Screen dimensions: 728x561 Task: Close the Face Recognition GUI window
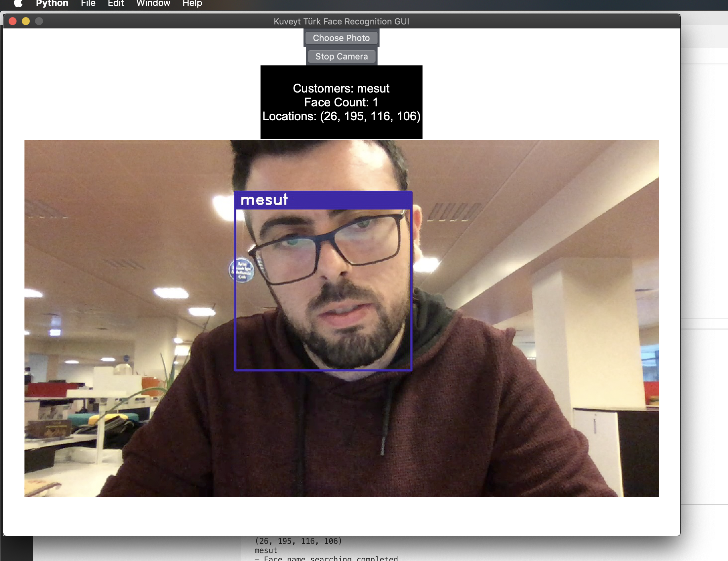pyautogui.click(x=13, y=21)
